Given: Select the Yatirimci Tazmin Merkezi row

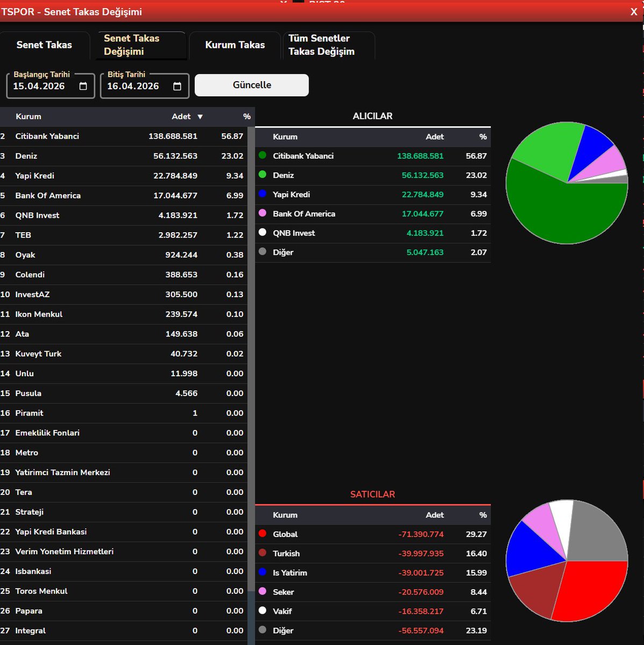Looking at the screenshot, I should [124, 472].
